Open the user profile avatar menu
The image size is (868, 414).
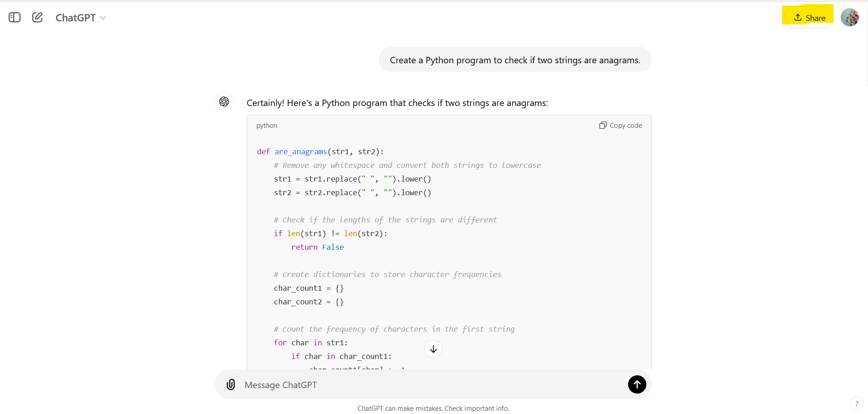click(x=849, y=18)
